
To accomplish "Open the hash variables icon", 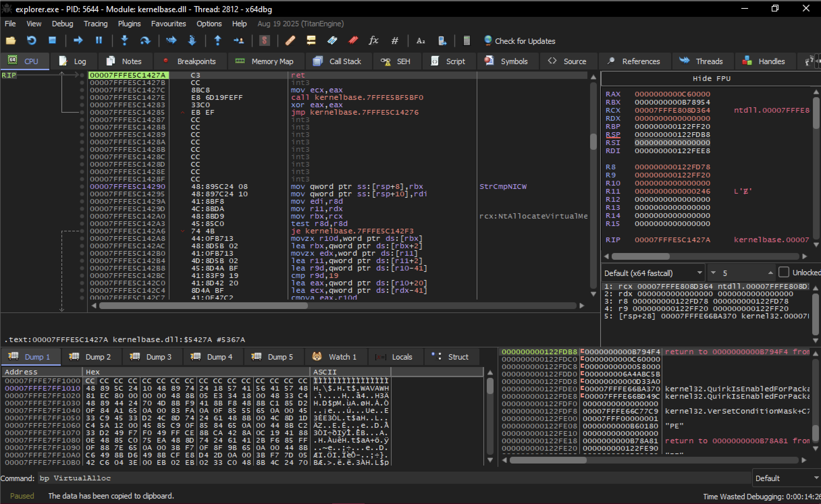I will (x=395, y=41).
